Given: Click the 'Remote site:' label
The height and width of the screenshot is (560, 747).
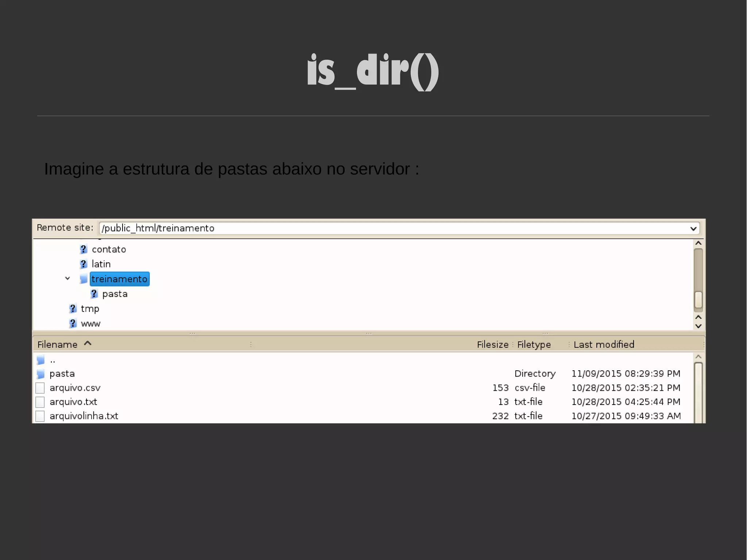Looking at the screenshot, I should (65, 228).
